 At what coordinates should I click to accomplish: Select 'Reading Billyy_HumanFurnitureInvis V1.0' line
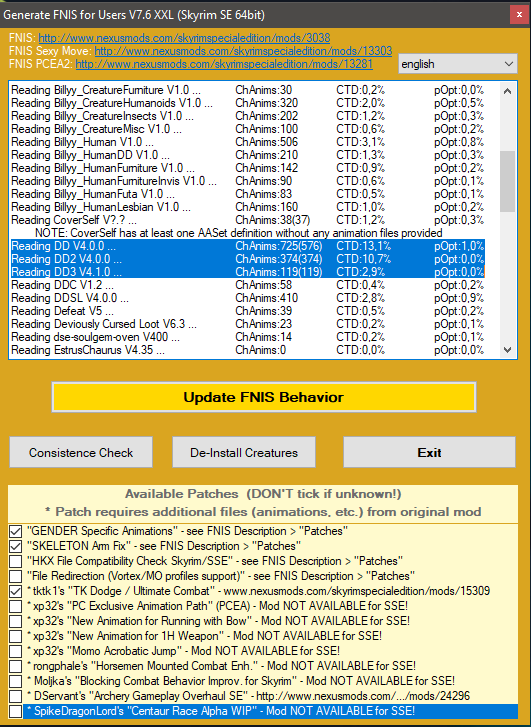(248, 181)
